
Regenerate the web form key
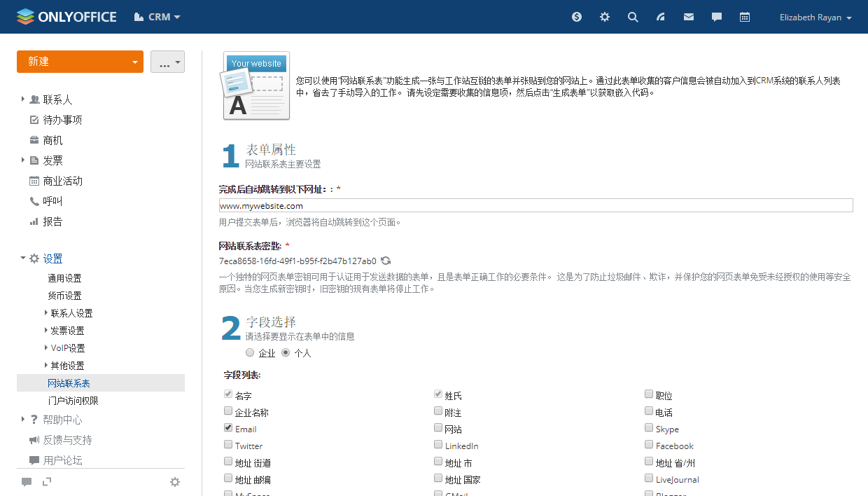tap(386, 261)
